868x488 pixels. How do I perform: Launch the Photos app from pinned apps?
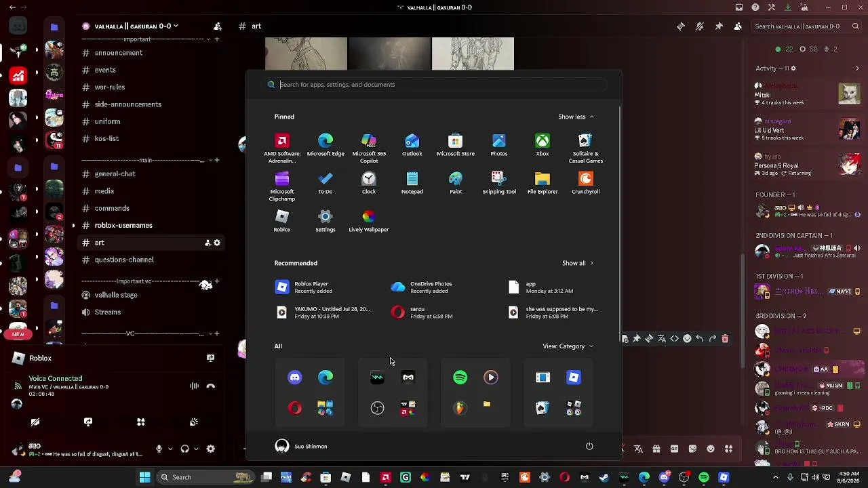click(x=499, y=145)
